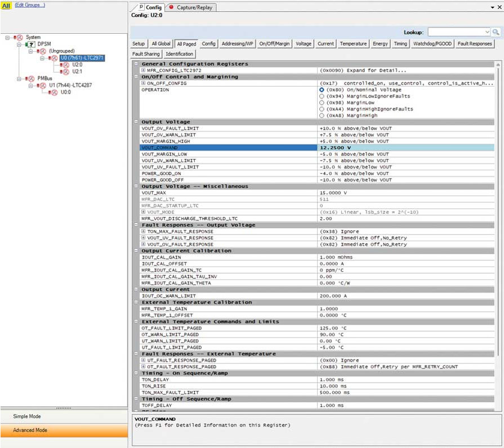Collapse the System tree node
504x448 pixels.
click(7, 38)
